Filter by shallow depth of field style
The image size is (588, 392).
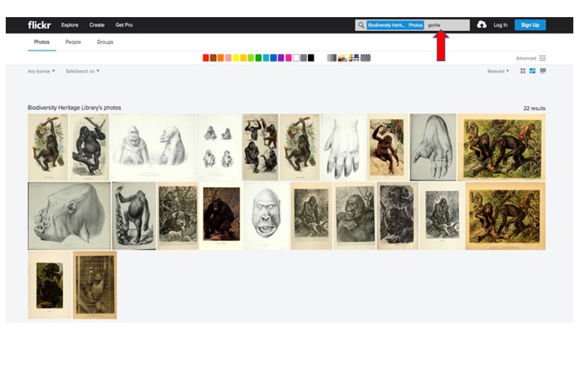[342, 58]
